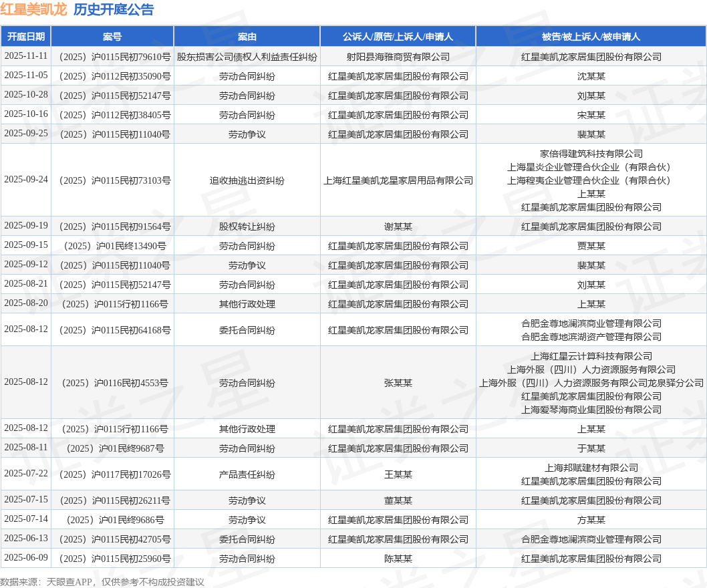
Task: Click plaintiff 张某某
Action: (x=398, y=383)
